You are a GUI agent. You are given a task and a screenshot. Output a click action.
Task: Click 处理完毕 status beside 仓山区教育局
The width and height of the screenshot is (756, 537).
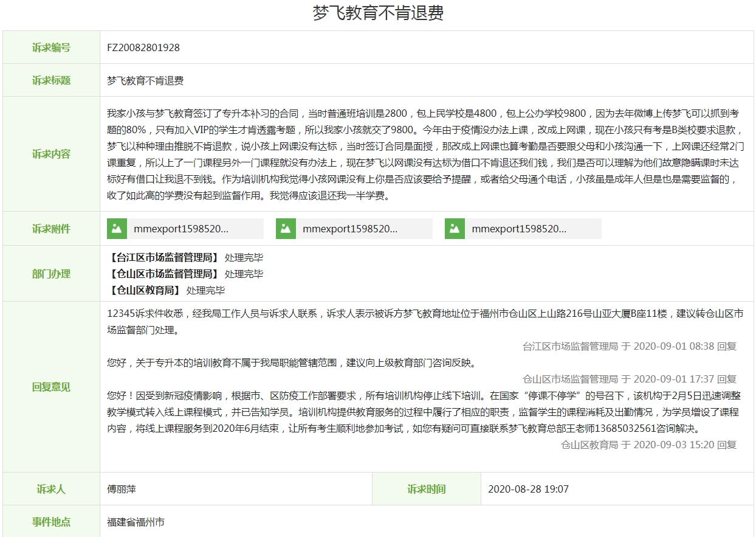pos(206,290)
